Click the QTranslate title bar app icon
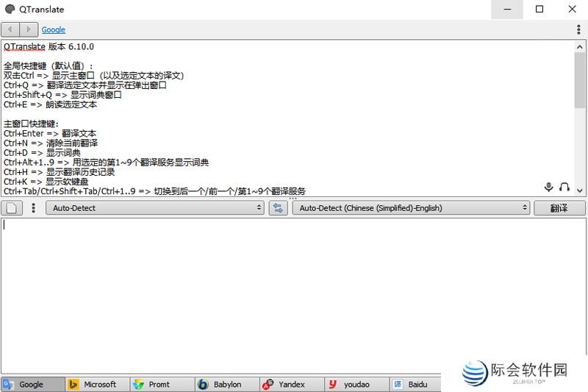This screenshot has height=392, width=588. tap(10, 9)
